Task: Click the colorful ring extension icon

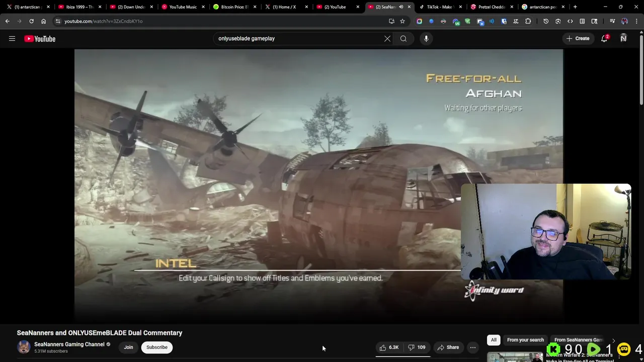Action: (x=419, y=21)
